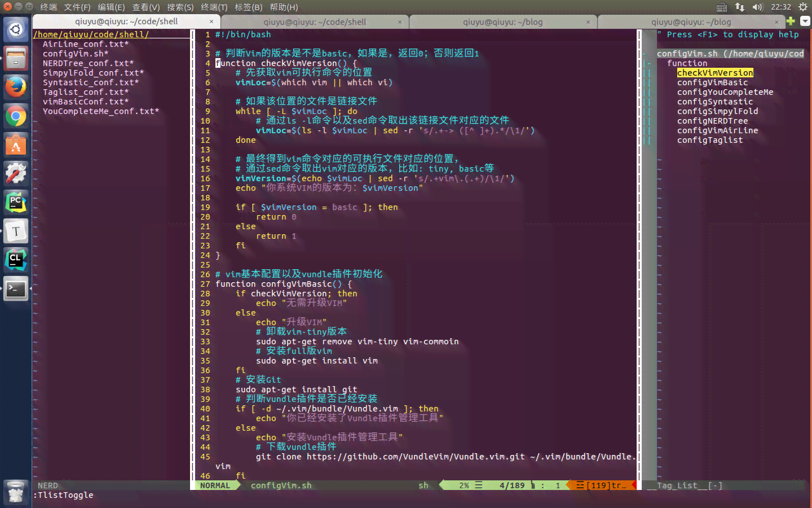Focus the Terminal icon in the dock
Viewport: 812px width, 508px height.
[16, 289]
